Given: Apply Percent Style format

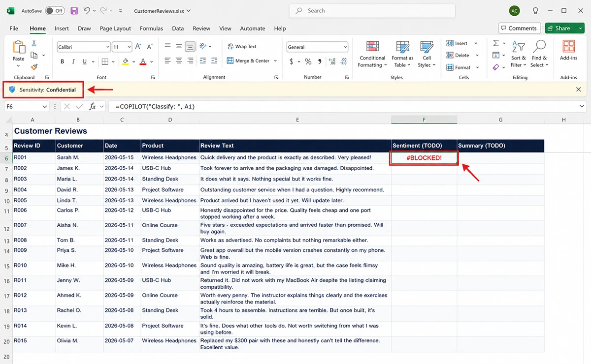Looking at the screenshot, I should tap(308, 61).
